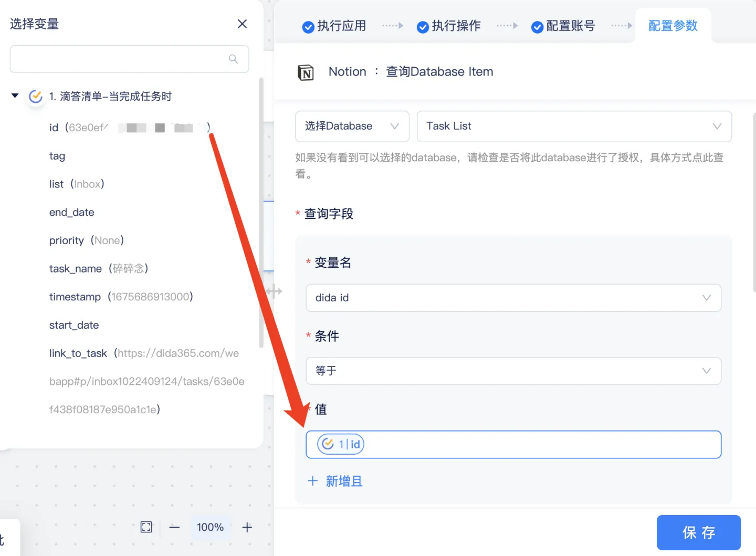
Task: Click the 配置账号 completed checkmark icon
Action: tap(537, 27)
